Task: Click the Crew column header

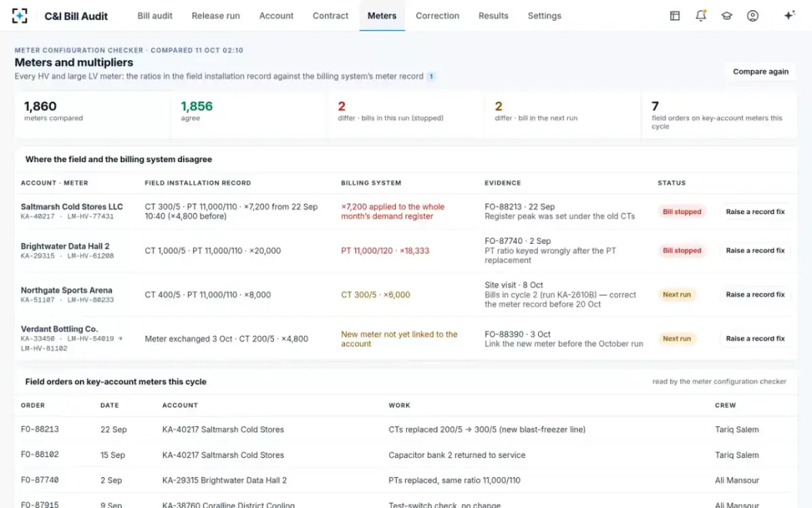Action: click(725, 405)
